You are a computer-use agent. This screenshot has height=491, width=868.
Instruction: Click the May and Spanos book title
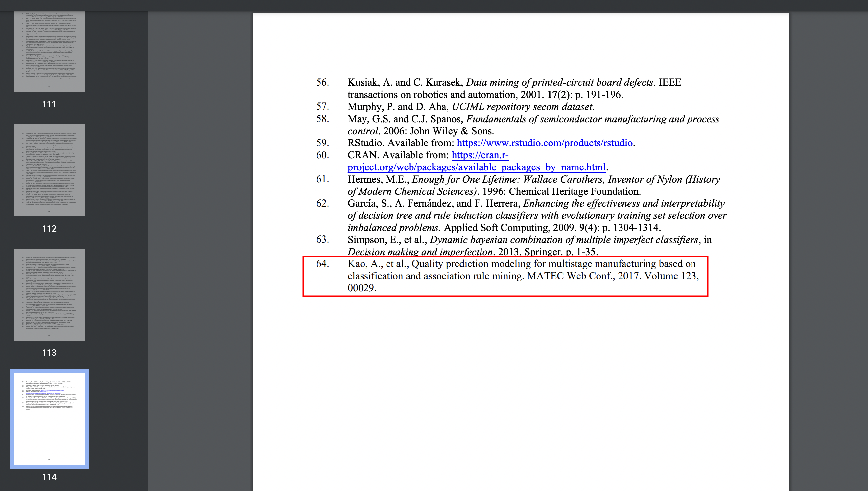pyautogui.click(x=533, y=125)
